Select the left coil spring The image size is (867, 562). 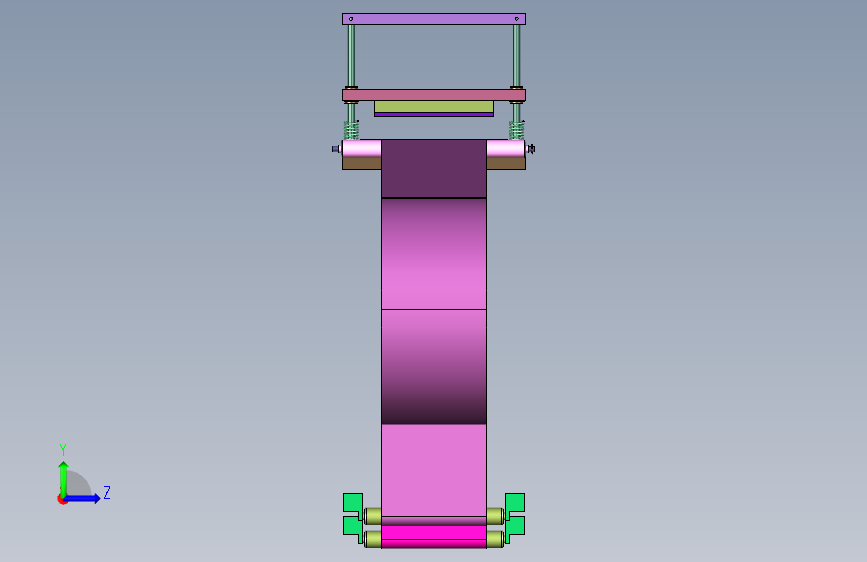[x=351, y=131]
